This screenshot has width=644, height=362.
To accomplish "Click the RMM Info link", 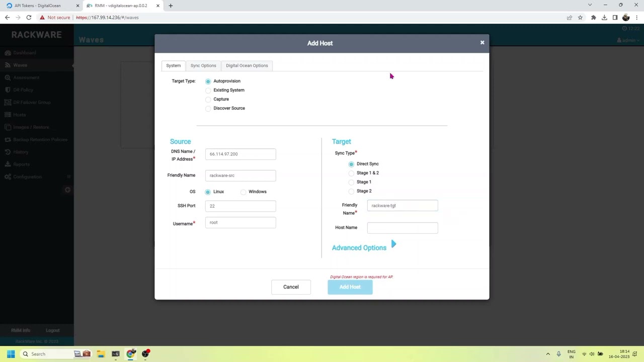I will [x=21, y=330].
